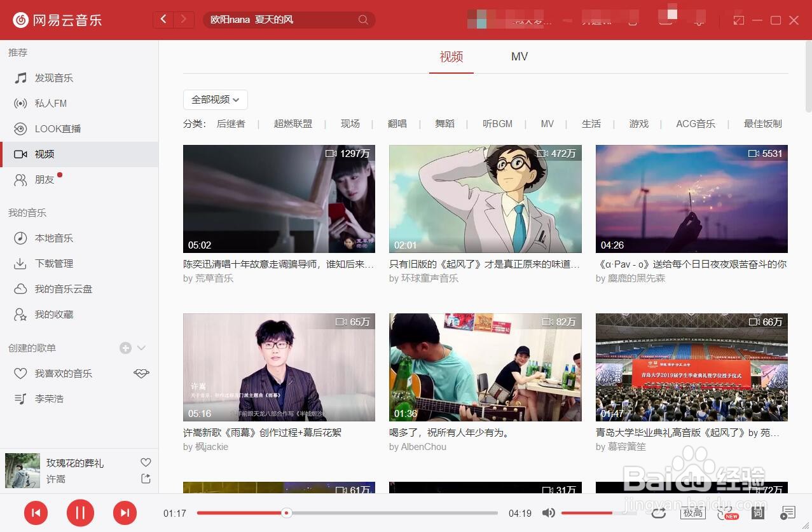The image size is (812, 532).
Task: Open the 我喜欢的音乐 playlist
Action: 64,374
